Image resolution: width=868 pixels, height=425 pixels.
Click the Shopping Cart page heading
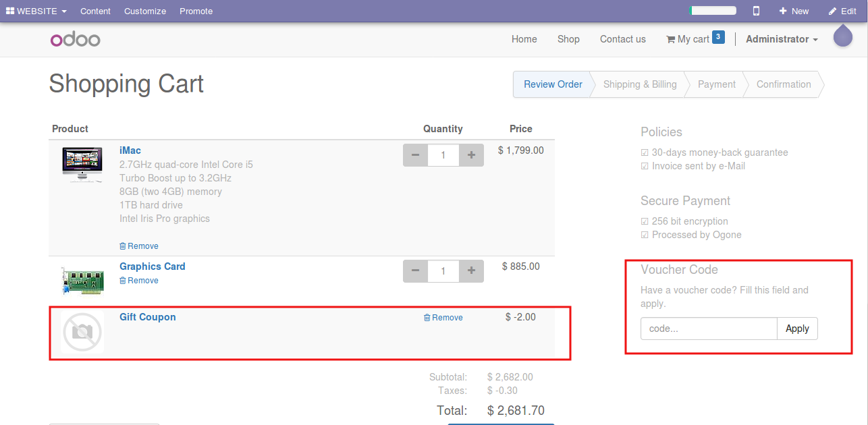coord(126,84)
